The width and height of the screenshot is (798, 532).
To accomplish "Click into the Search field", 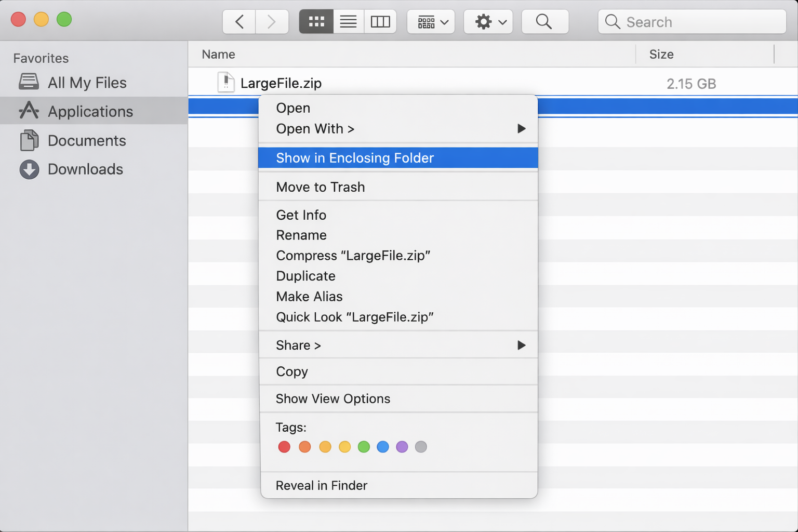I will coord(692,22).
